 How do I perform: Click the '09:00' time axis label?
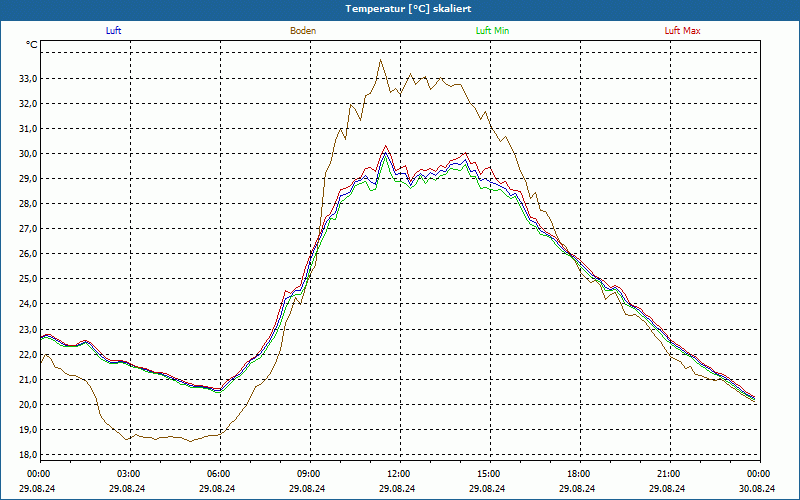pos(310,474)
